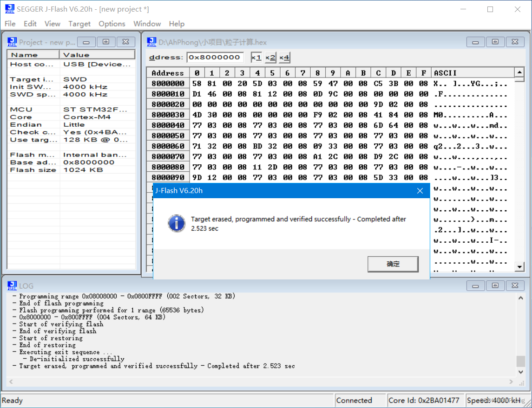Open the File menu
This screenshot has height=408, width=532.
coord(10,24)
